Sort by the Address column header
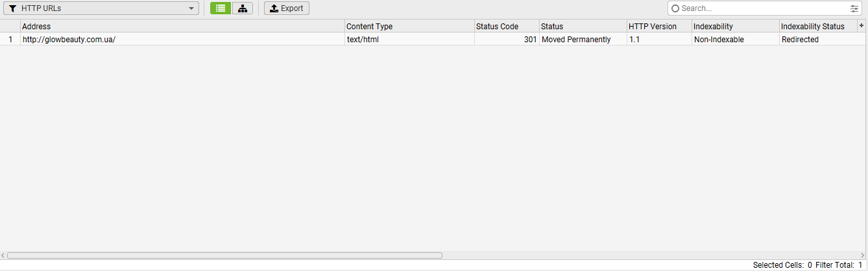The width and height of the screenshot is (868, 271). 182,27
